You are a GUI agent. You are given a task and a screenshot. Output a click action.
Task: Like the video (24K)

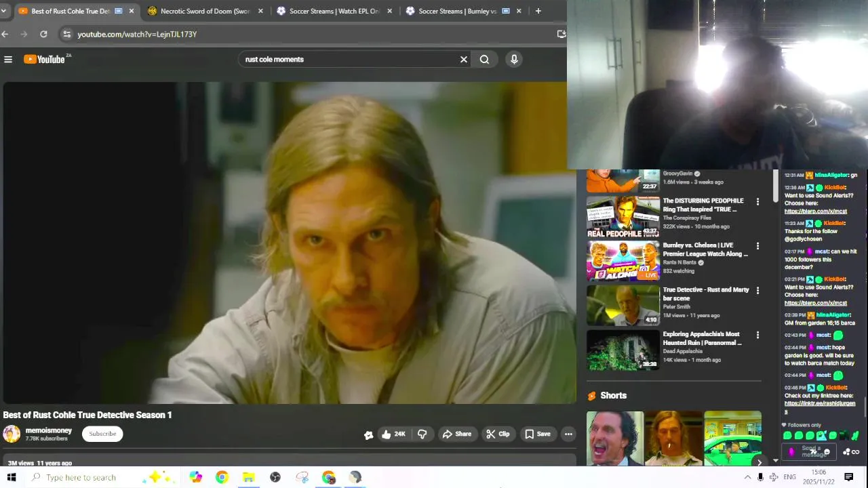point(393,434)
